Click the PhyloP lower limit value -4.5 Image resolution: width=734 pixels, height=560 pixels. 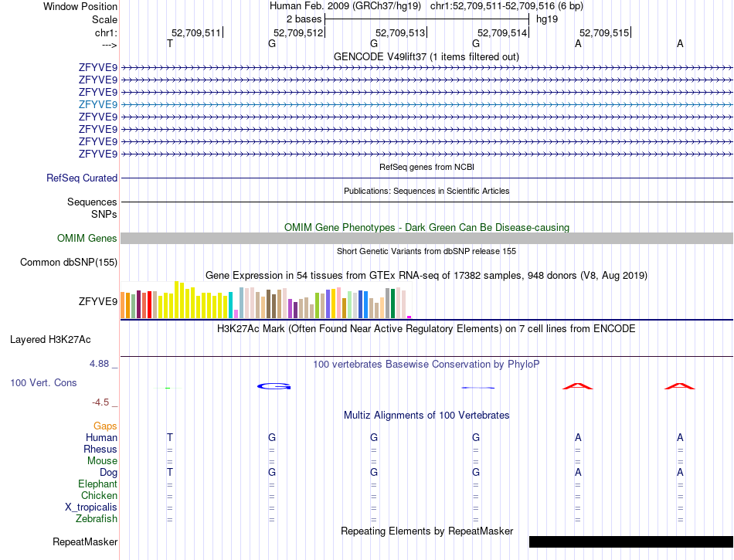(100, 402)
